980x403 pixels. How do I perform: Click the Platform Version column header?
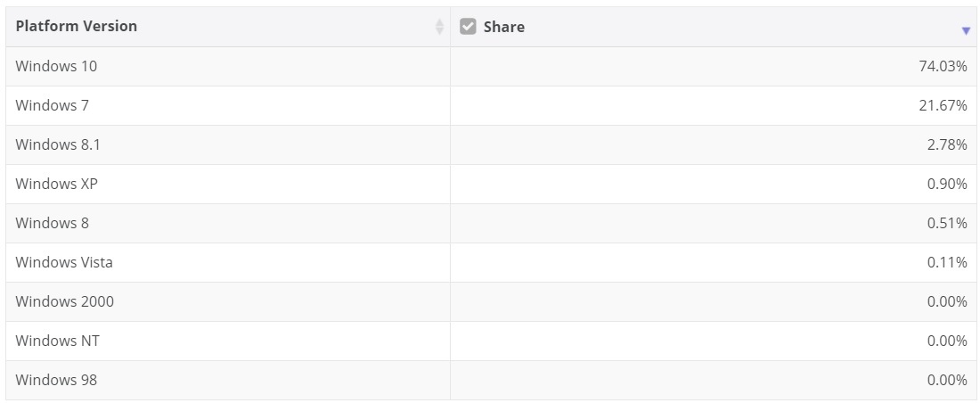tap(77, 26)
